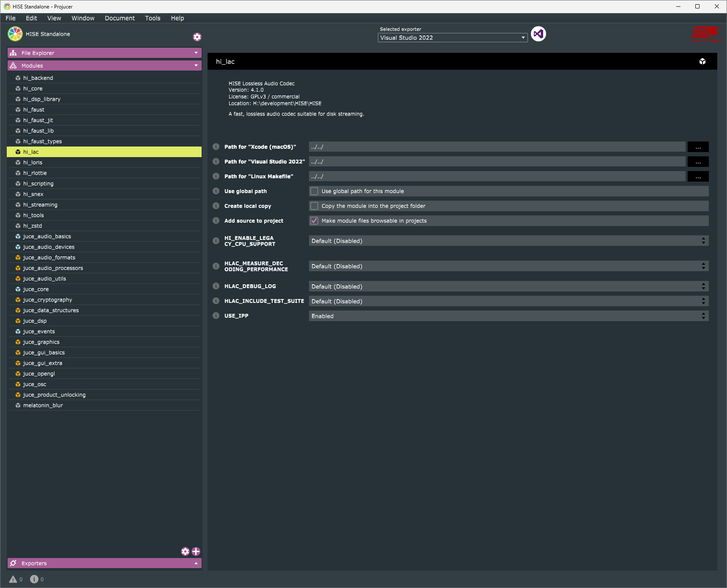Open global modules settings gear at sidebar bottom
This screenshot has height=588, width=727.
click(x=185, y=552)
